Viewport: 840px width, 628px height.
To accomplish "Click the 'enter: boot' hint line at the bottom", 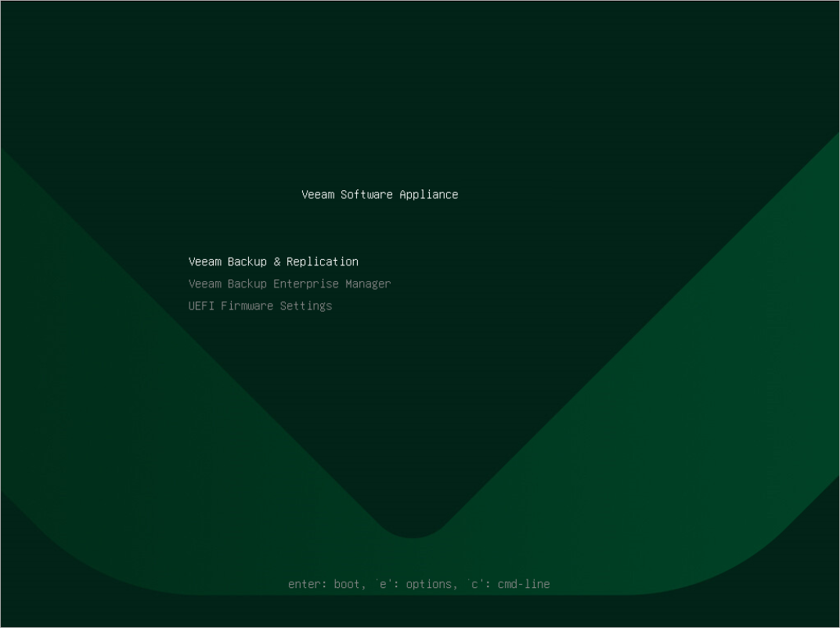I will tap(419, 584).
